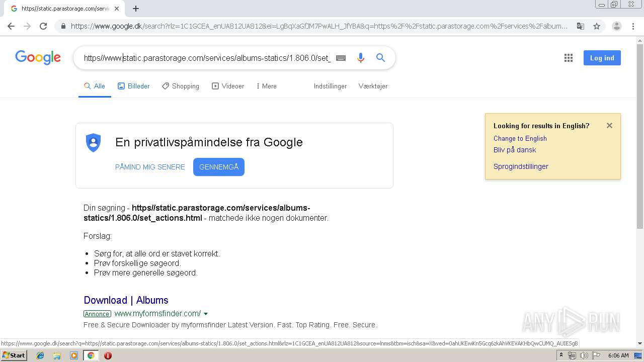The width and height of the screenshot is (644, 362).
Task: Open the Google apps grid
Action: (x=569, y=58)
